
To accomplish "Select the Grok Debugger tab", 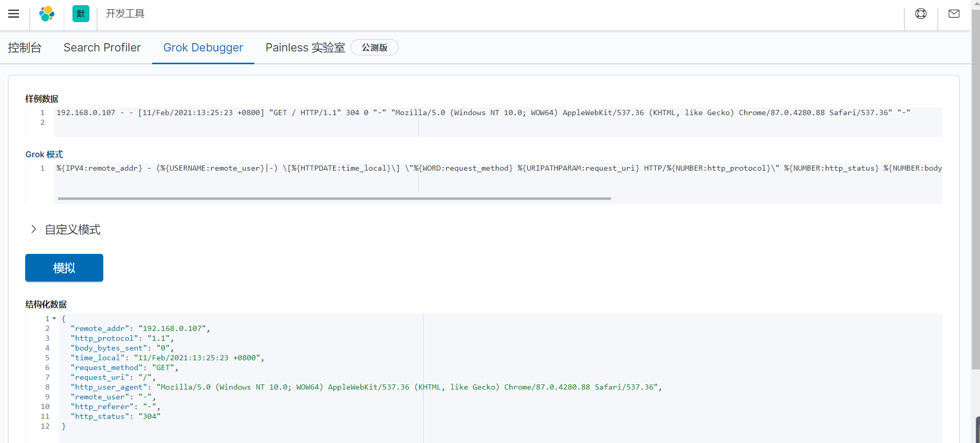I will pyautogui.click(x=203, y=48).
